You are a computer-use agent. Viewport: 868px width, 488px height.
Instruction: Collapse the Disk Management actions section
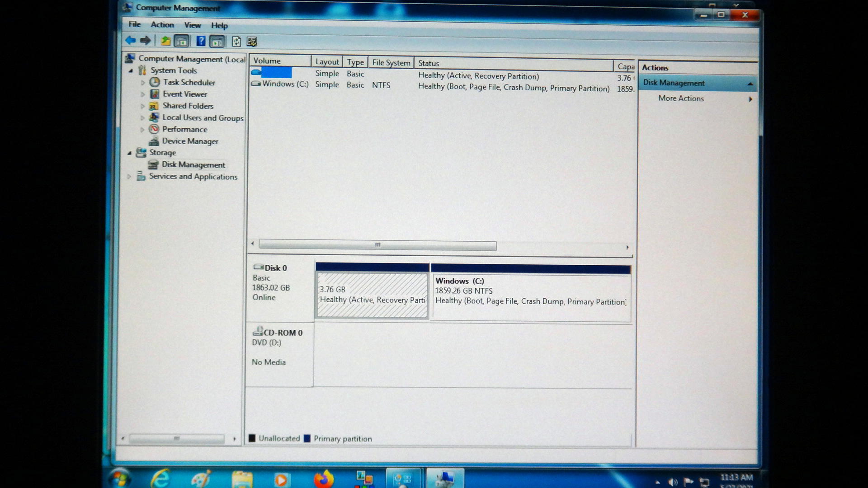750,84
